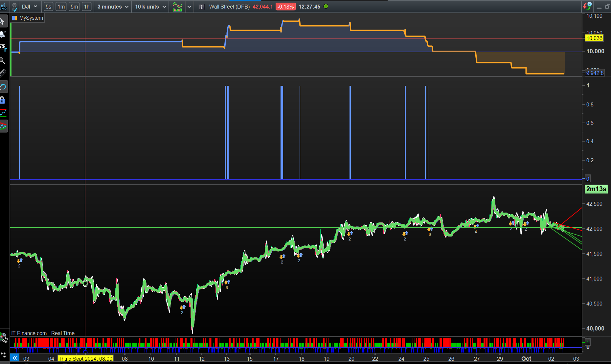Image resolution: width=611 pixels, height=364 pixels.
Task: Click the undo drawing rotate icon
Action: (x=3, y=87)
